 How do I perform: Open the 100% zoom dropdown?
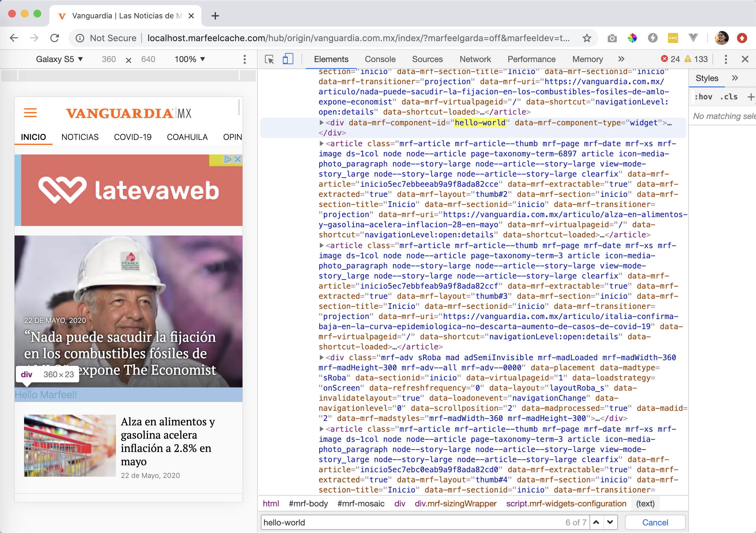click(x=190, y=59)
